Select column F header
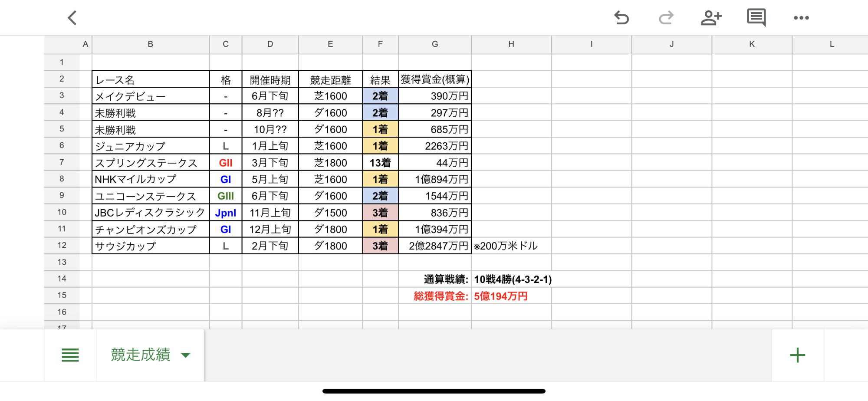Viewport: 868px width, 401px height. (380, 44)
